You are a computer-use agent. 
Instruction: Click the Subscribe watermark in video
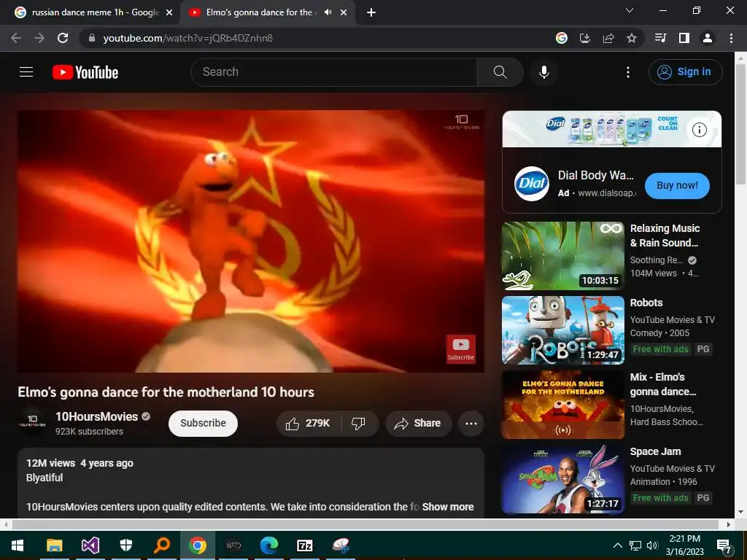click(x=461, y=349)
